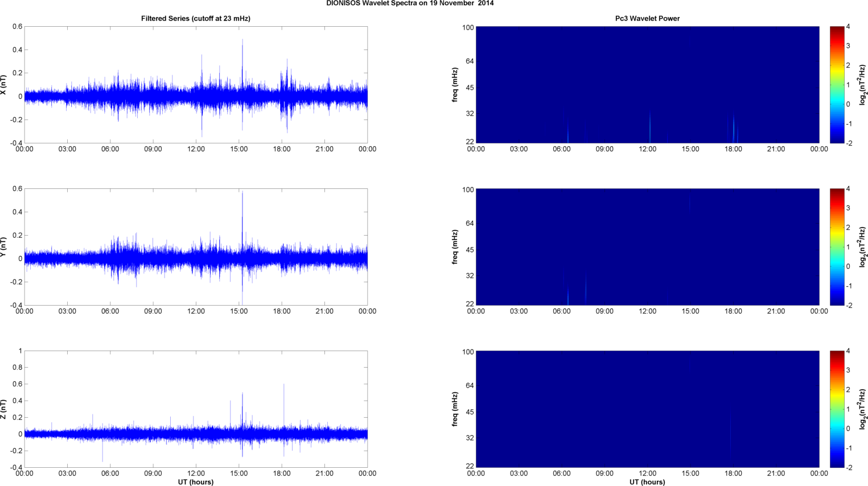Viewport: 868px width, 486px height.
Task: Click the Y component filtered series plot
Action: pyautogui.click(x=196, y=247)
